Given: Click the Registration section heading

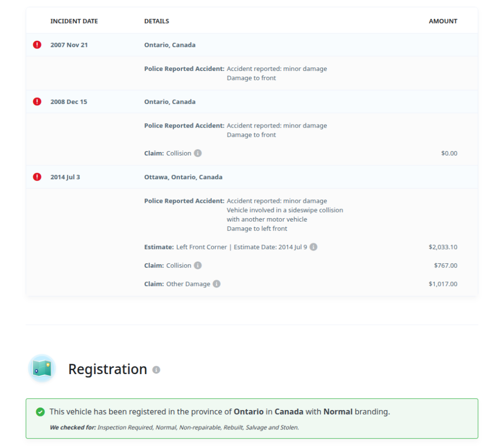Looking at the screenshot, I should click(x=107, y=369).
